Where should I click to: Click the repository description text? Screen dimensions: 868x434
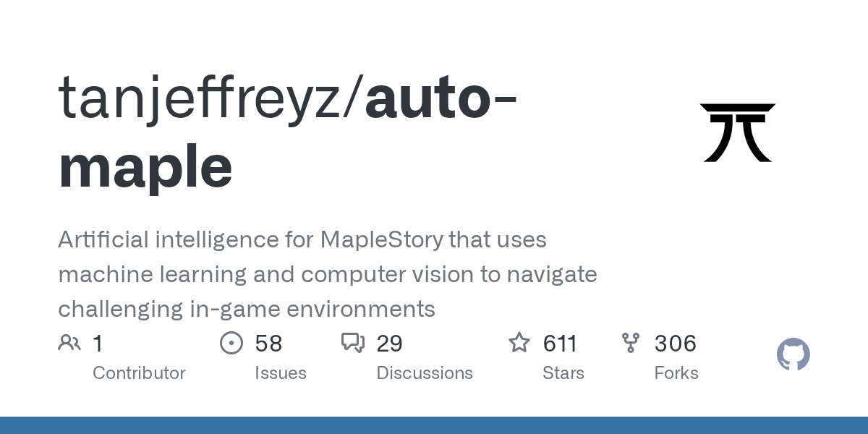(x=327, y=274)
